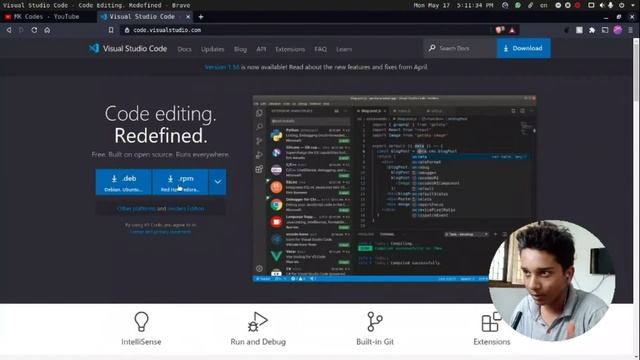Screen dimensions: 640x360
Task: Open the license and privacy statement link
Action: (x=160, y=231)
